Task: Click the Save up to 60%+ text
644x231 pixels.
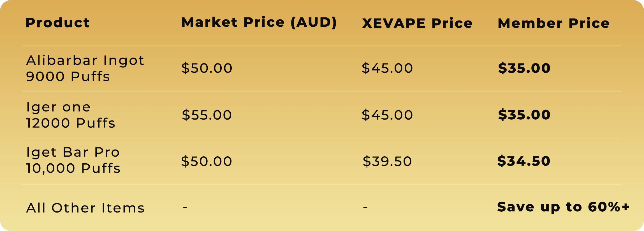Action: (563, 207)
